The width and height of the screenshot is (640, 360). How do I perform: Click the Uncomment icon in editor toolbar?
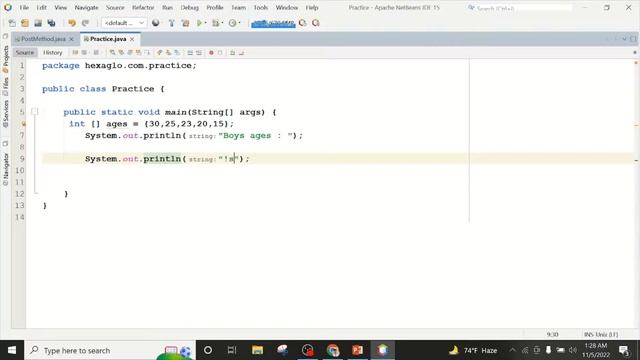[x=241, y=53]
